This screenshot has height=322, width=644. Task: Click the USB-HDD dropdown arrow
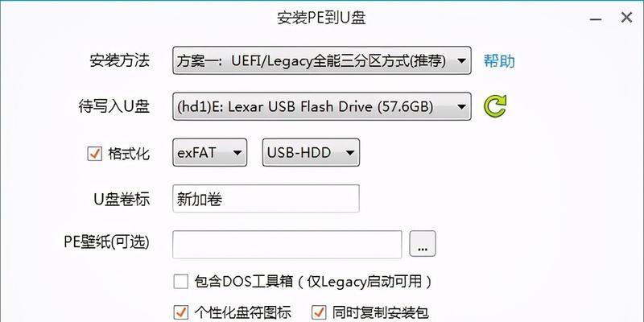(x=350, y=153)
